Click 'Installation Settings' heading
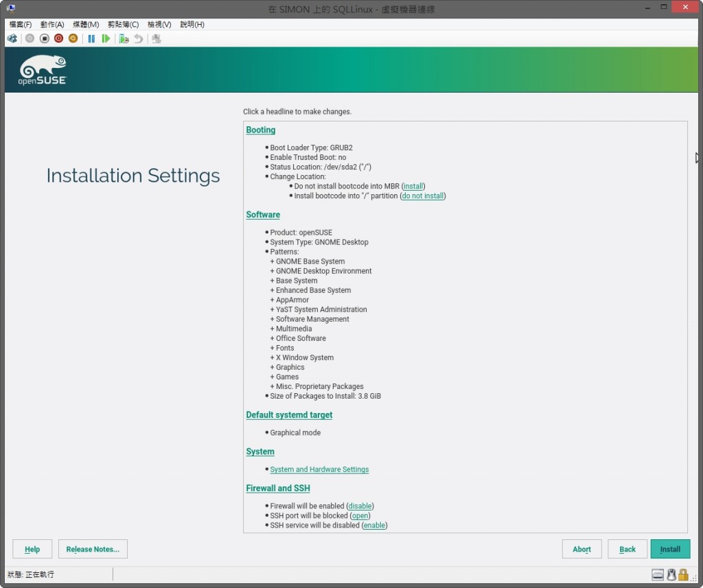Screen dimensions: 703x588 (133, 176)
